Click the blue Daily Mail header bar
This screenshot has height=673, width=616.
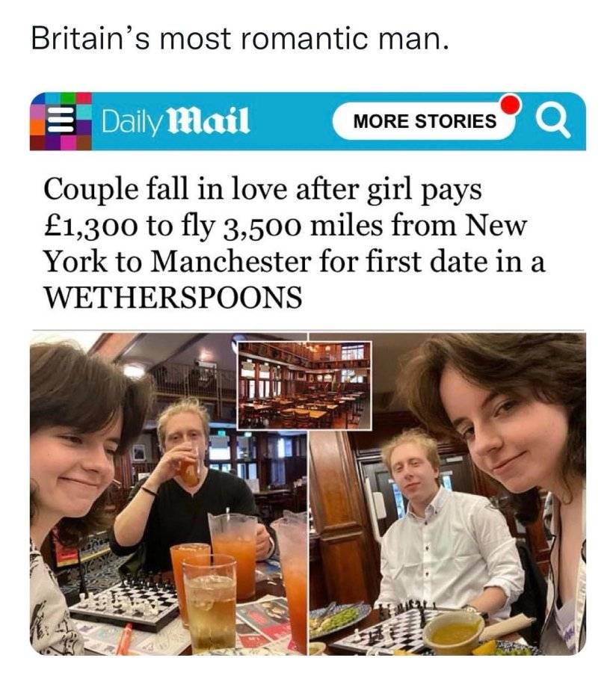[x=307, y=121]
